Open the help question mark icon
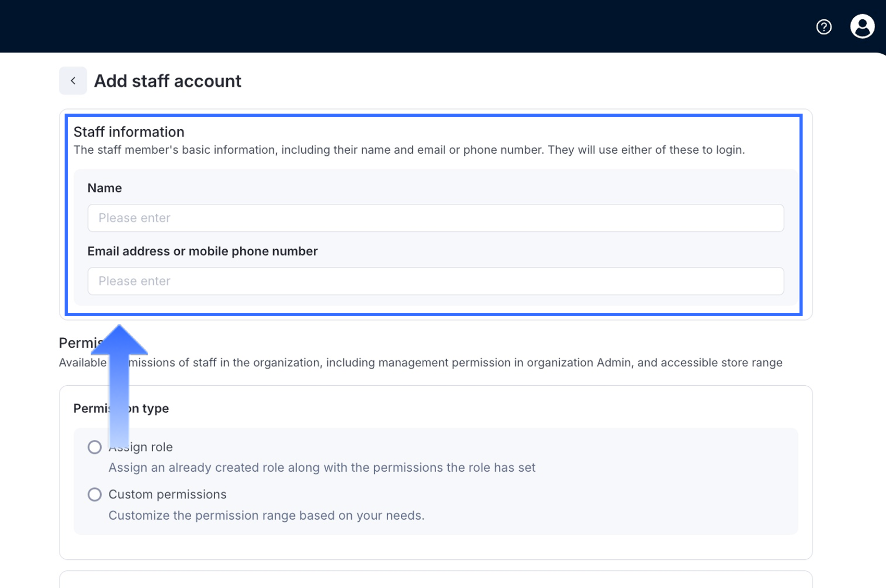Image resolution: width=886 pixels, height=588 pixels. pyautogui.click(x=823, y=27)
